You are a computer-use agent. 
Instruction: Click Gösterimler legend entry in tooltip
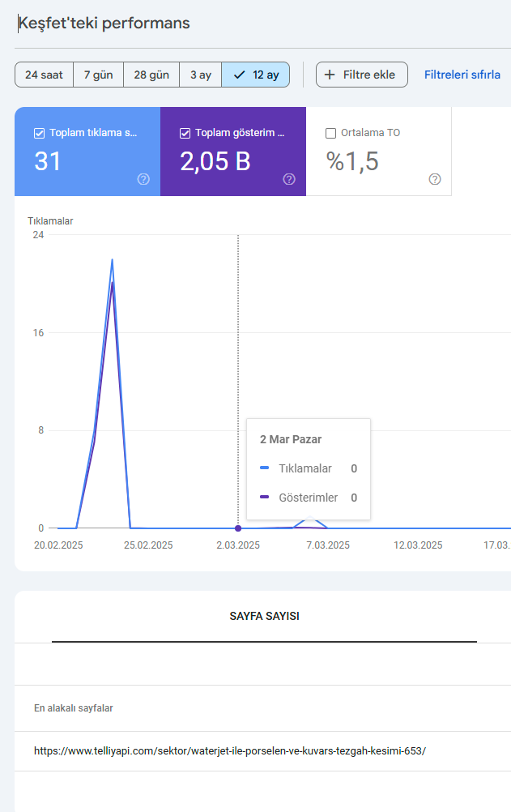tap(308, 498)
